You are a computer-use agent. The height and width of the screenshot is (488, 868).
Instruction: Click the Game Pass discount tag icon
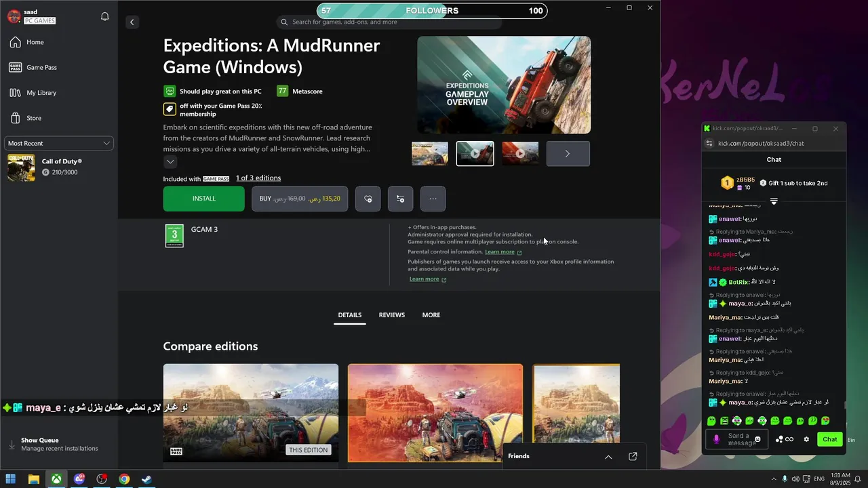[x=170, y=109]
